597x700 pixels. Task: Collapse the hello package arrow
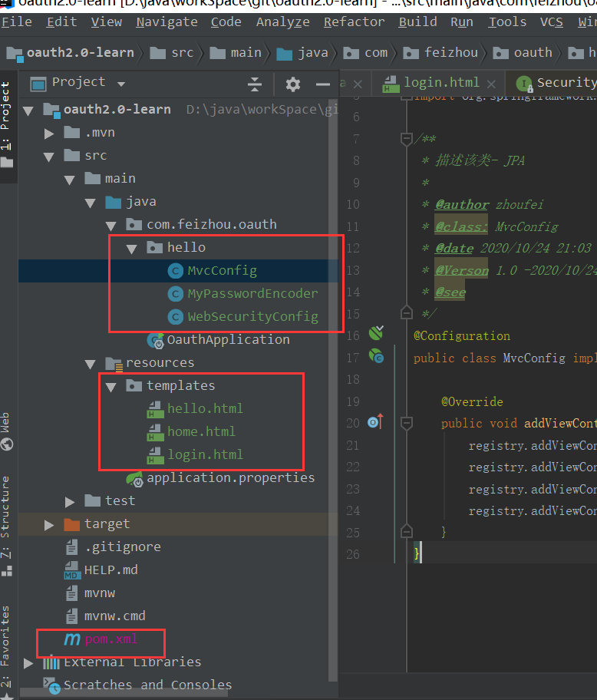(131, 249)
